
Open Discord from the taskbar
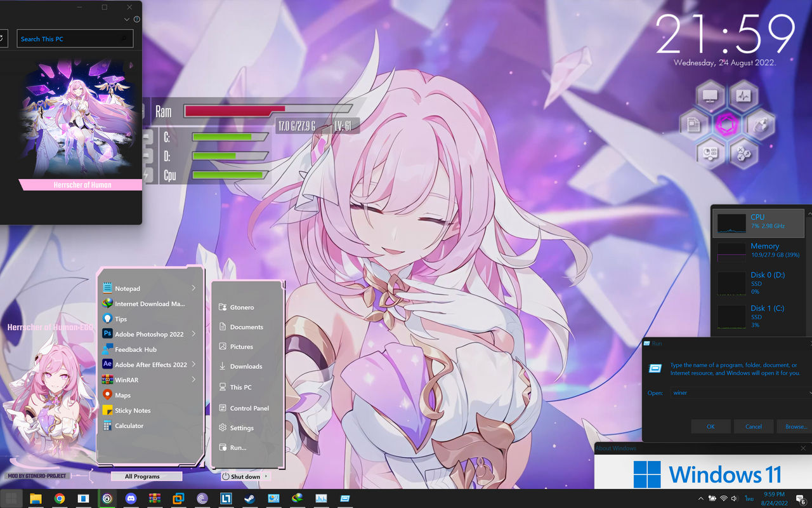pyautogui.click(x=131, y=498)
